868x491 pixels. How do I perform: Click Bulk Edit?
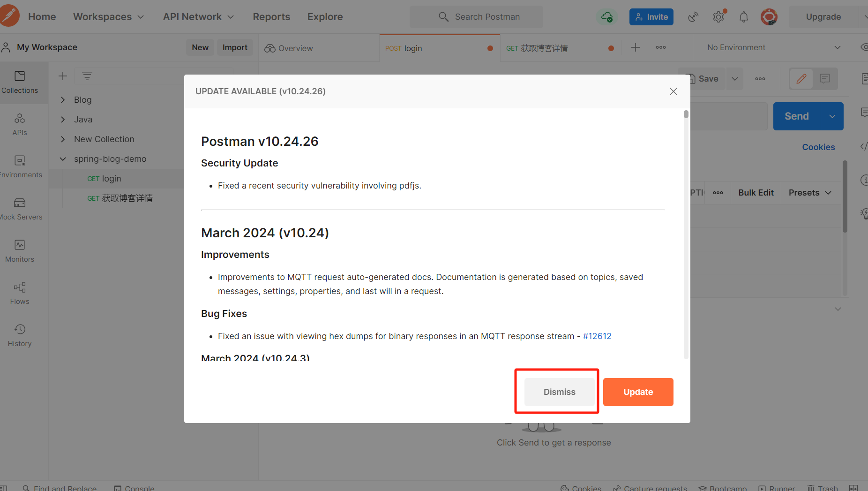(756, 193)
